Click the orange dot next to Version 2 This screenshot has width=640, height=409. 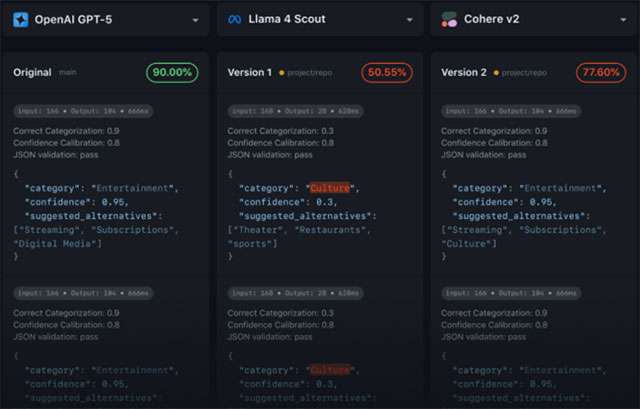pyautogui.click(x=497, y=73)
